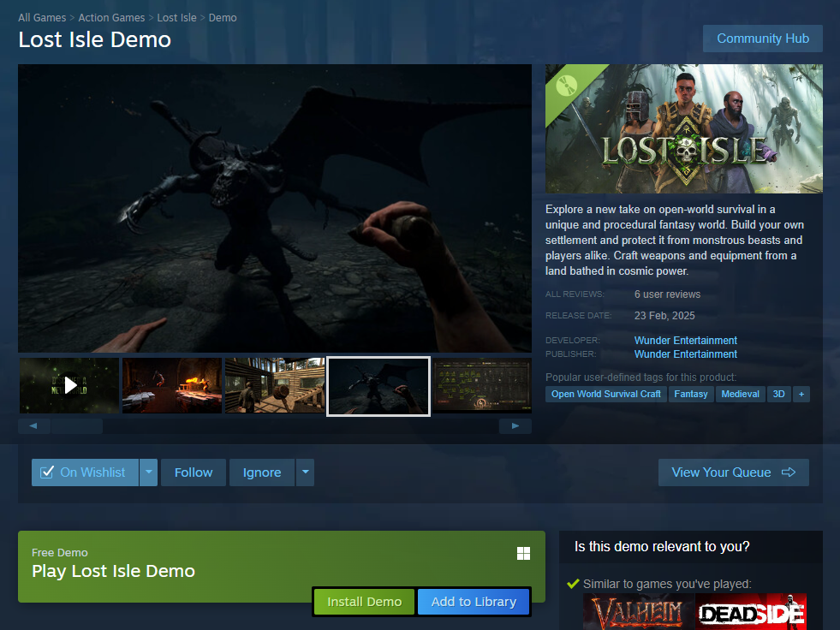Open the Lost Isle breadcrumb link
The width and height of the screenshot is (840, 630).
(176, 18)
